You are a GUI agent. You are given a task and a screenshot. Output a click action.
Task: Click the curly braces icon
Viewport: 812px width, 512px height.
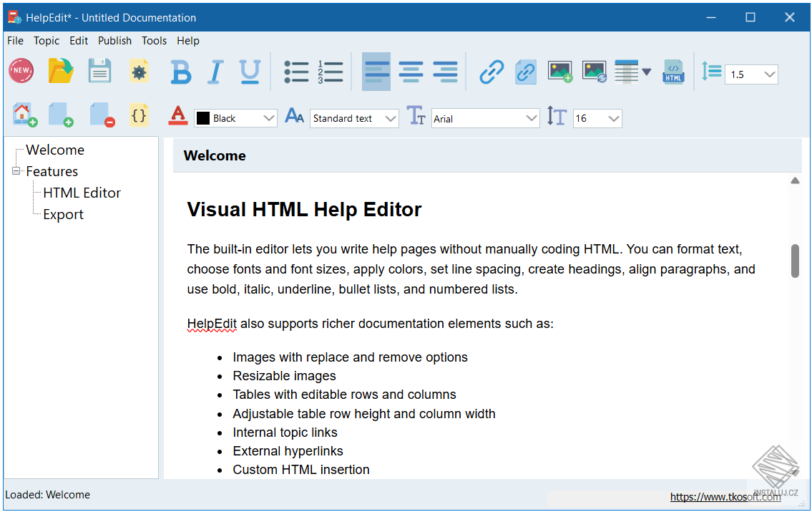[139, 115]
